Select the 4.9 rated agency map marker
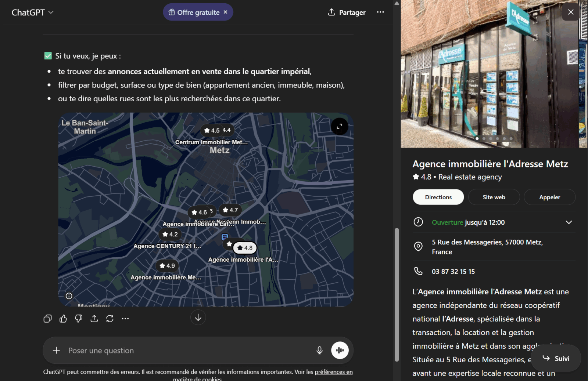This screenshot has width=588, height=381. pos(167,266)
